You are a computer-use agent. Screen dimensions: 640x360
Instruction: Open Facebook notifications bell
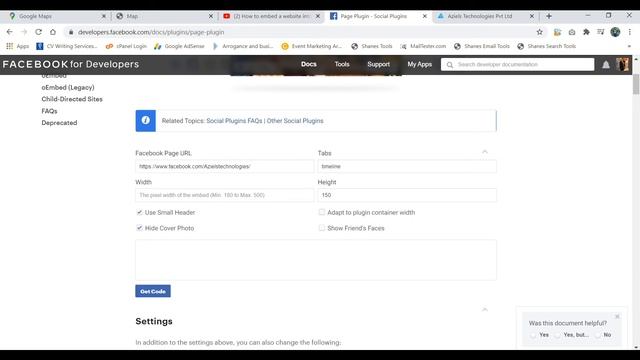pyautogui.click(x=606, y=64)
